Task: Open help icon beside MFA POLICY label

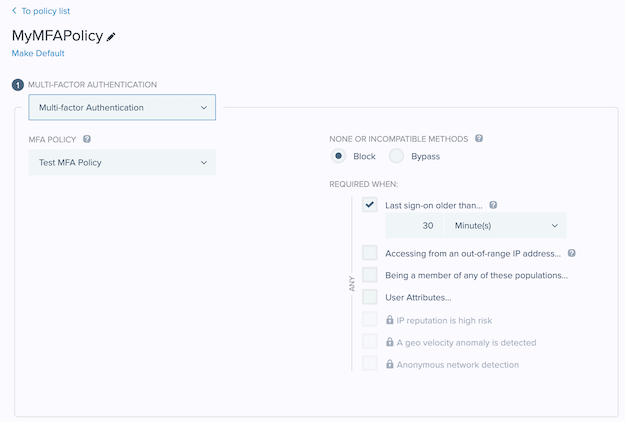Action: [87, 139]
